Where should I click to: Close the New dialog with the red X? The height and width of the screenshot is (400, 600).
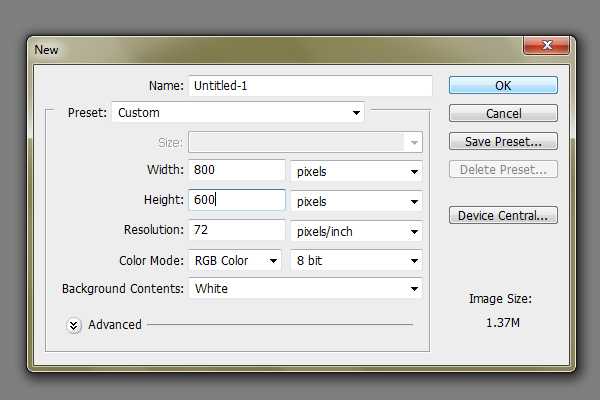(x=546, y=46)
